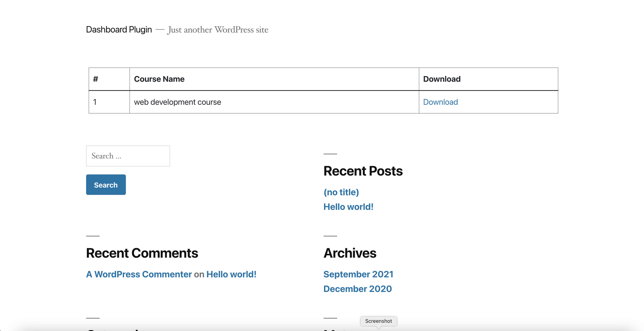The height and width of the screenshot is (331, 644).
Task: Click the Recent Posts heading
Action: click(363, 171)
